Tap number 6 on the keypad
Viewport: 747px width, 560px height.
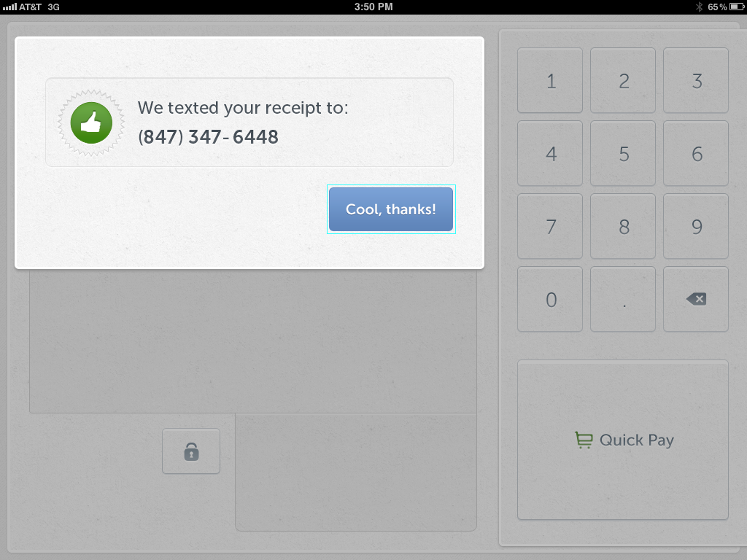(695, 153)
